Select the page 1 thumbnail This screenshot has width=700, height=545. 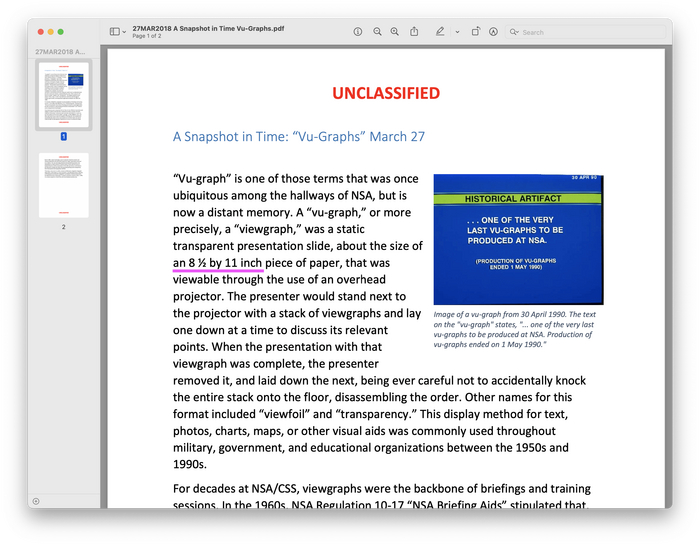[x=64, y=95]
